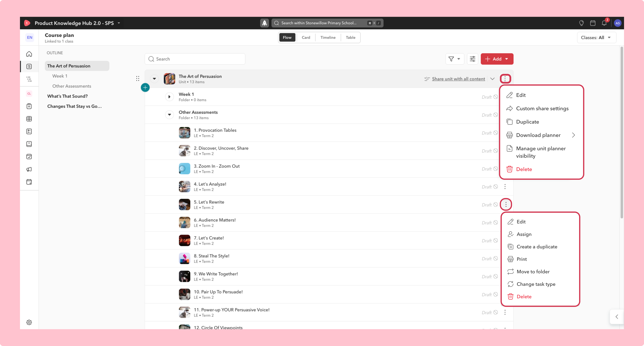Toggle Draft status for 2. Discover, Uncover, Share

tap(490, 151)
